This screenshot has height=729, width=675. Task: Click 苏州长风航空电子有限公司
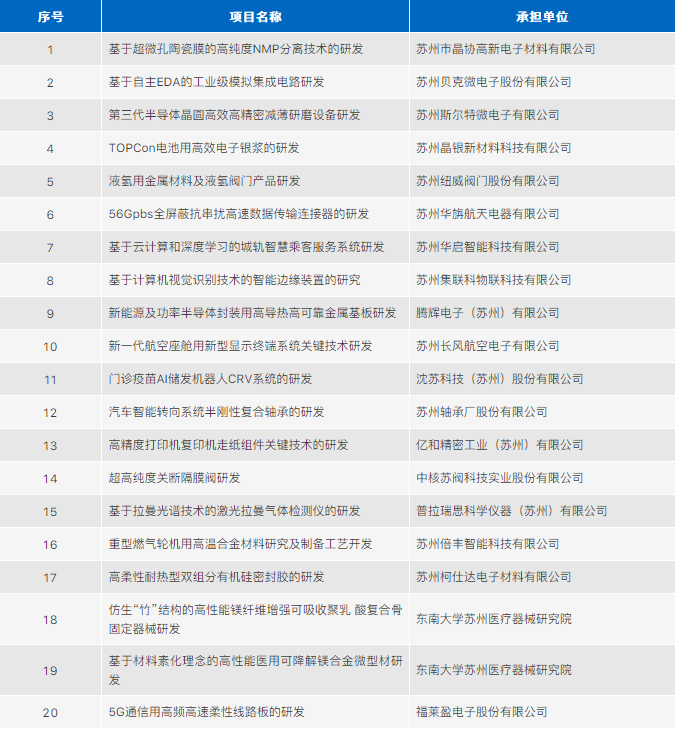(x=487, y=346)
